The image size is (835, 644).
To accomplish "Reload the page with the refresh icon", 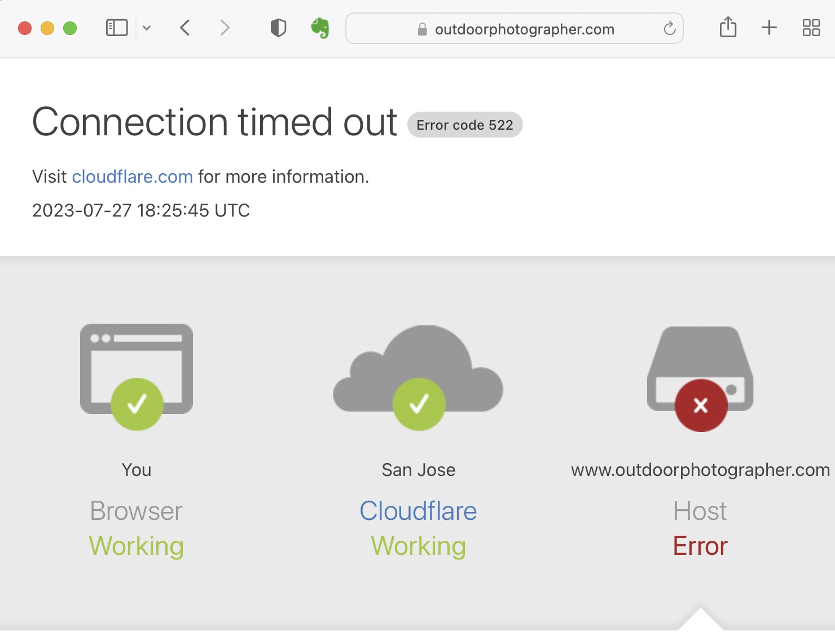I will (669, 28).
